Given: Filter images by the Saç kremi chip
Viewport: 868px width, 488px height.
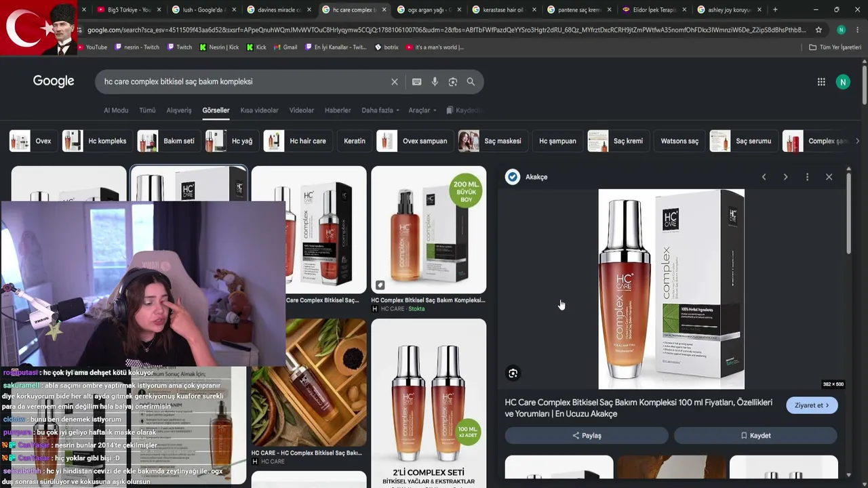Looking at the screenshot, I should click(618, 141).
